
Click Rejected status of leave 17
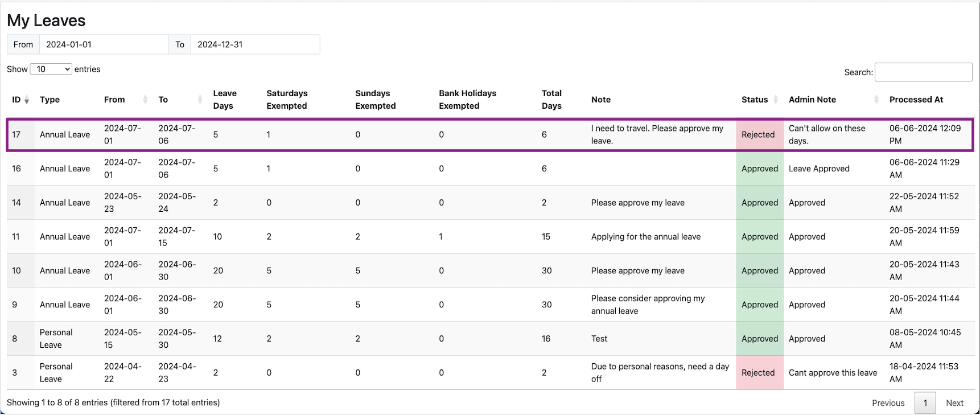[x=758, y=135]
